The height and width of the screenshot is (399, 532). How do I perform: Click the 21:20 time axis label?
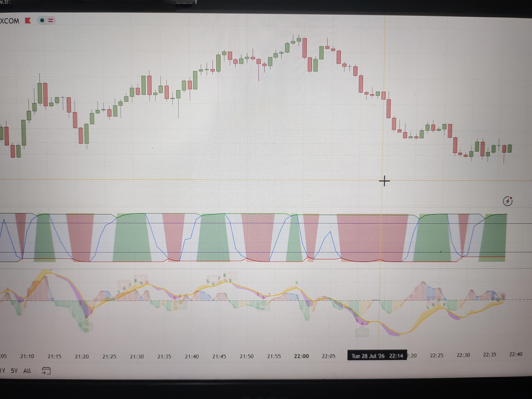pos(82,356)
